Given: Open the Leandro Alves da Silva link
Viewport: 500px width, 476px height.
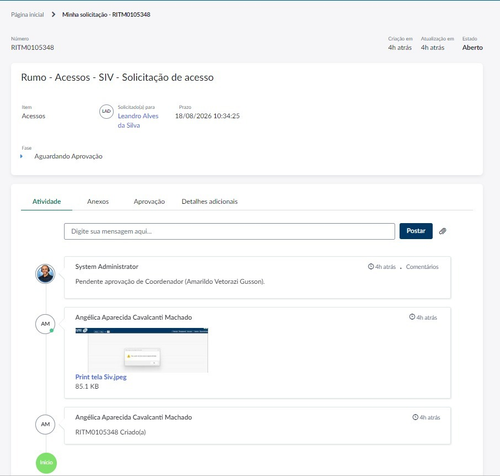Looking at the screenshot, I should tap(138, 121).
